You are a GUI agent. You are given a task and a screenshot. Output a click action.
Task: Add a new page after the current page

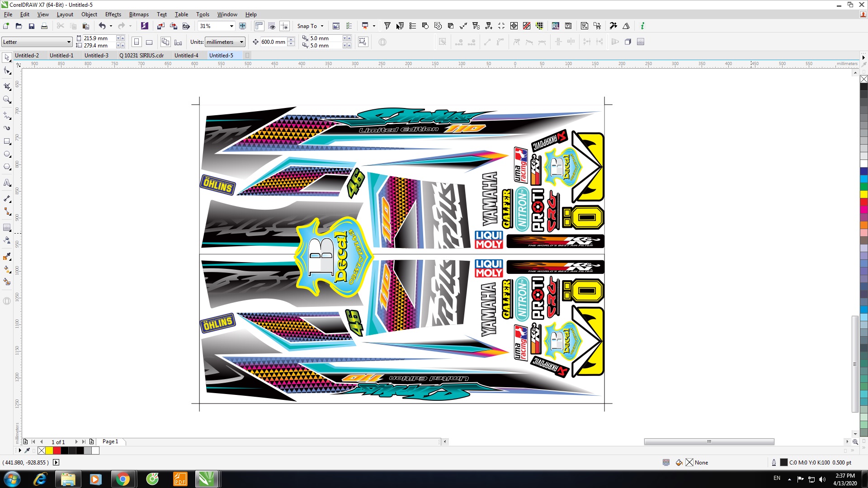pyautogui.click(x=92, y=441)
